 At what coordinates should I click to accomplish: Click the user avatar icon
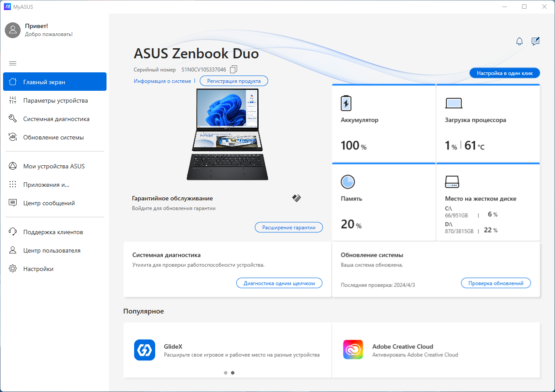[13, 30]
